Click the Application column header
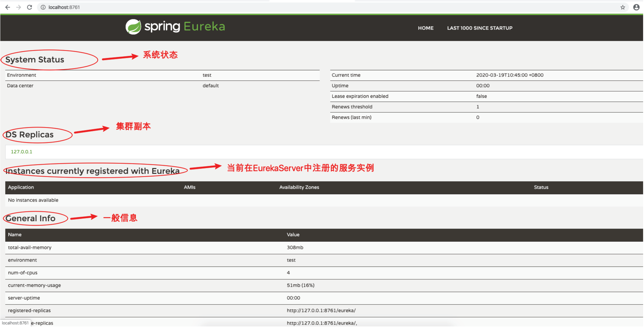 [x=21, y=187]
